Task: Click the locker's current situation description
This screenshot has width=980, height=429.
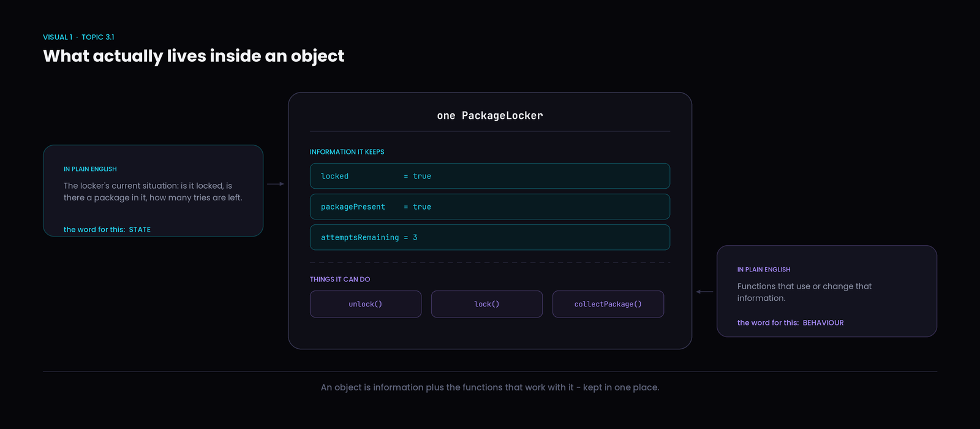Action: click(153, 192)
